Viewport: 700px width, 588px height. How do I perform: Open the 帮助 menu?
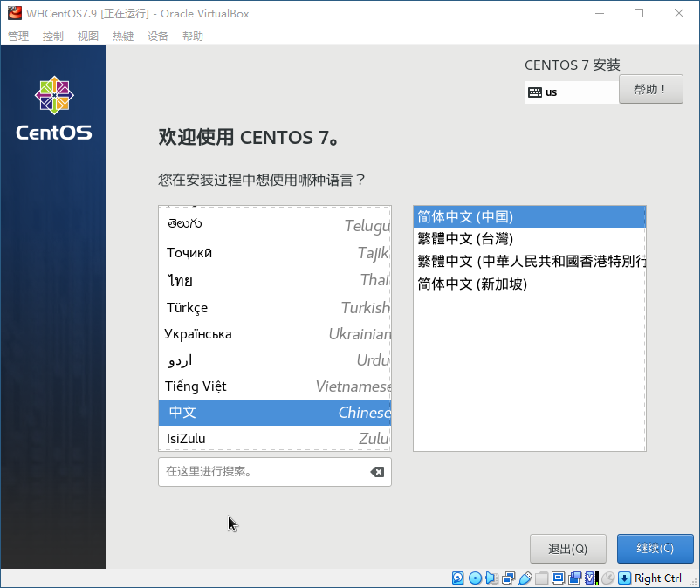(x=193, y=36)
